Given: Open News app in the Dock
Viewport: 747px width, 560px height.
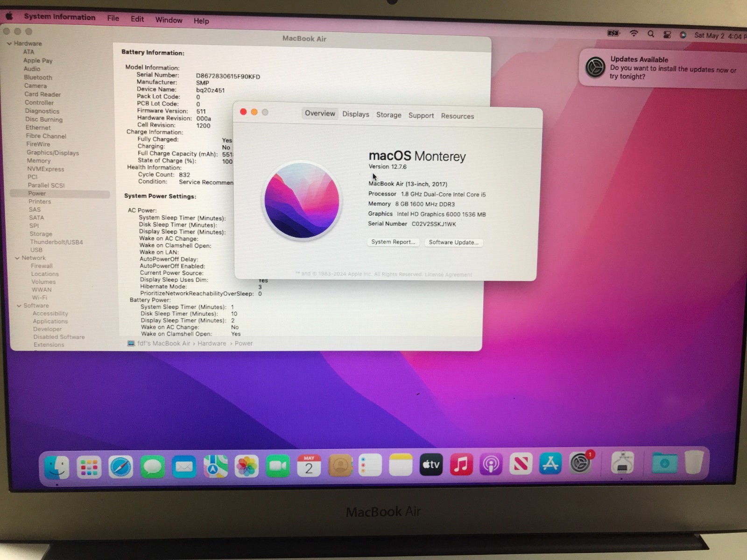Looking at the screenshot, I should pyautogui.click(x=521, y=464).
